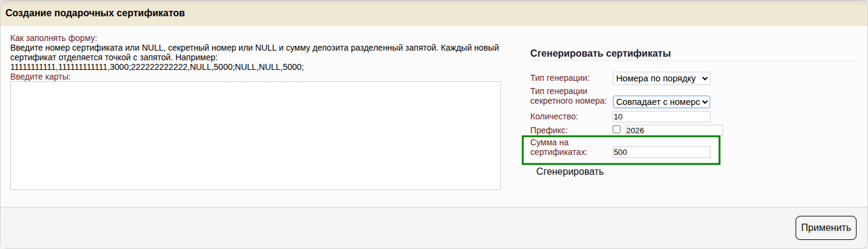Click the 'Создание подарочных сертификатов' page title
The height and width of the screenshot is (249, 868).
point(95,13)
